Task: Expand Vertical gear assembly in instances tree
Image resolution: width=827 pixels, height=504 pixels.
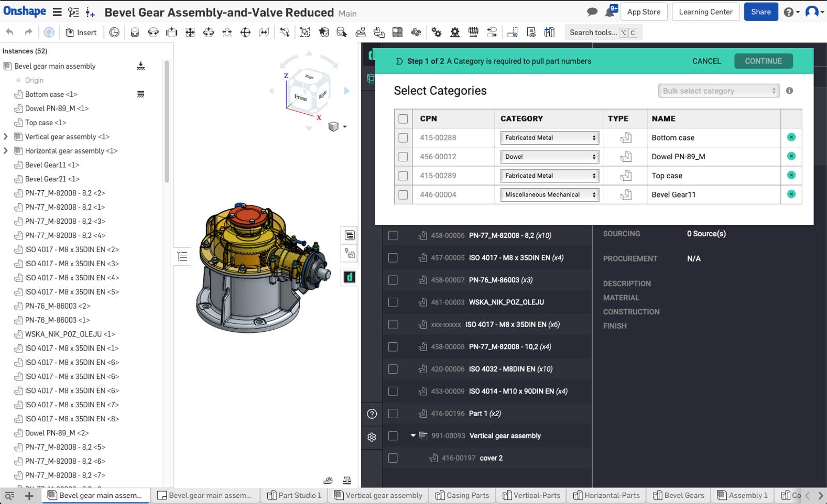Action: coord(6,137)
